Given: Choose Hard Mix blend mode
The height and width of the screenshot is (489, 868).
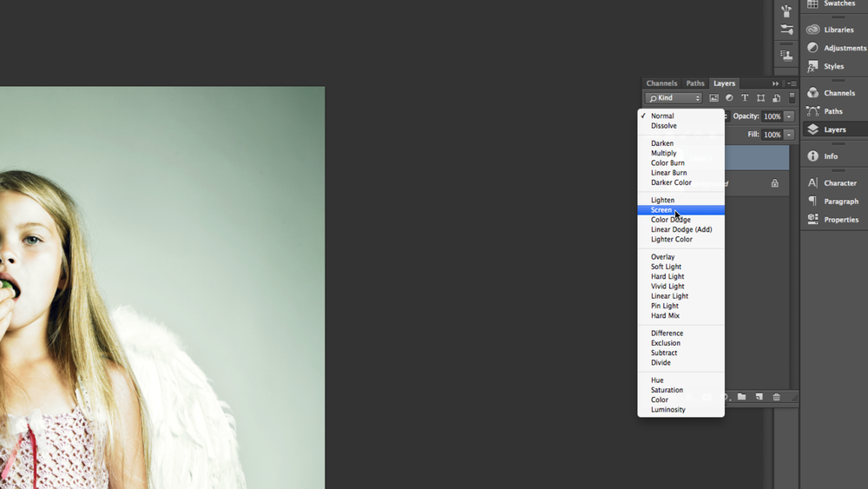Looking at the screenshot, I should (681, 315).
